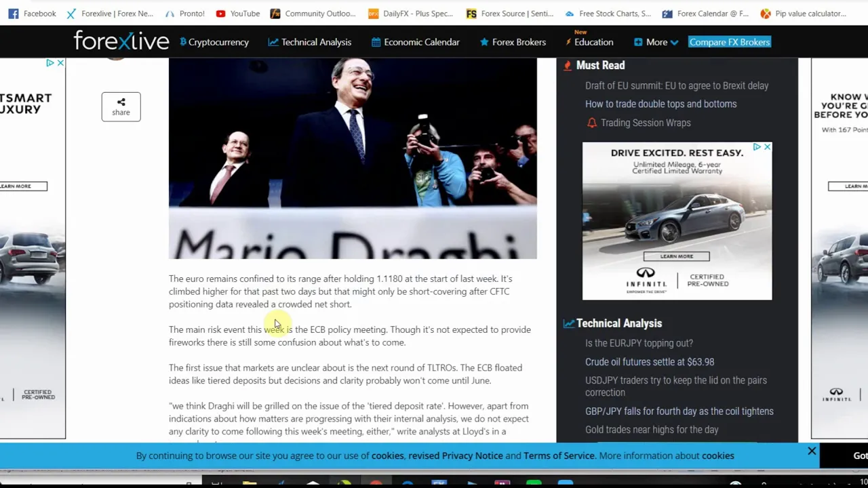Click the last cookies link in banner
The width and height of the screenshot is (868, 488).
point(717,455)
